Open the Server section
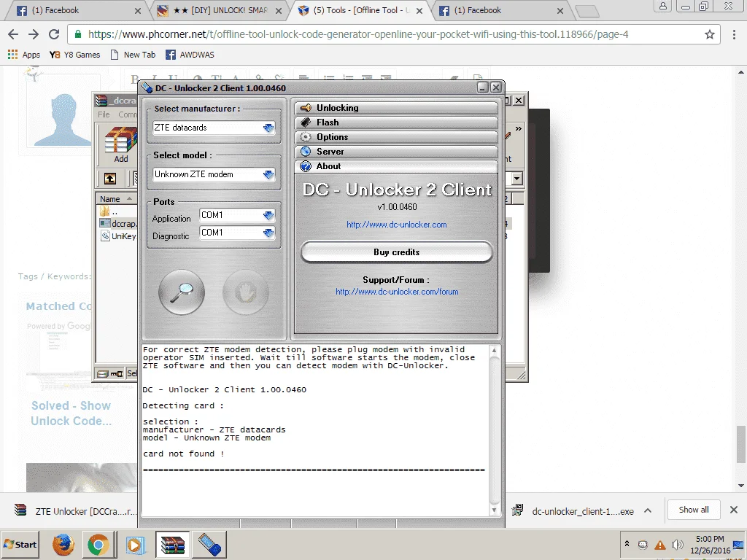This screenshot has width=747, height=560. [x=396, y=152]
